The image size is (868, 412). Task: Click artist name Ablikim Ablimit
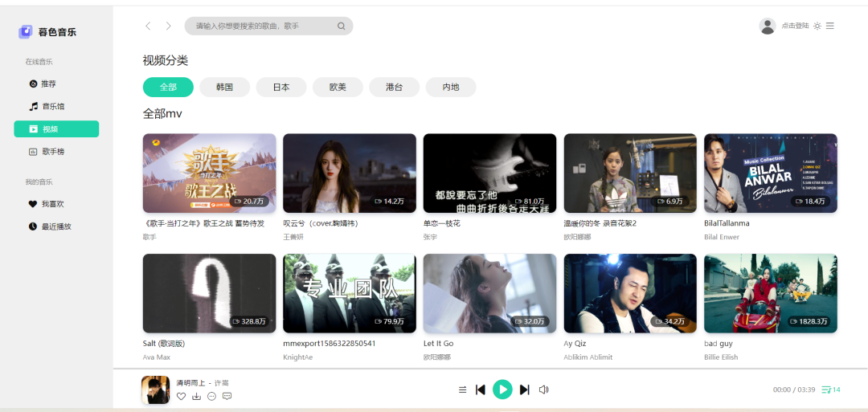(x=588, y=357)
